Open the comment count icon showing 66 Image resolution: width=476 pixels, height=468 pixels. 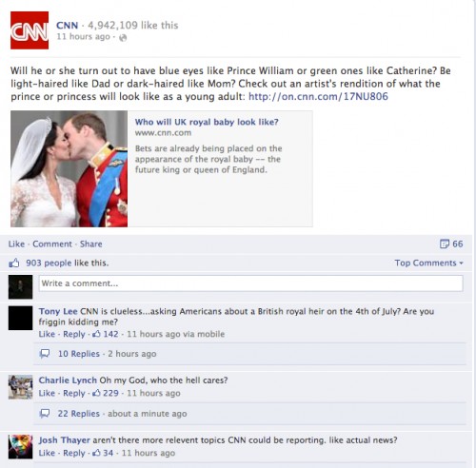pyautogui.click(x=445, y=244)
